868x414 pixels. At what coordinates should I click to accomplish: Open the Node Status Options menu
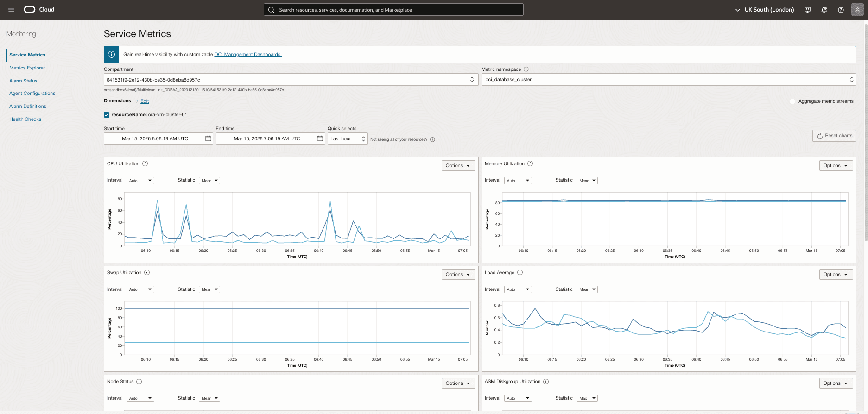coord(458,383)
